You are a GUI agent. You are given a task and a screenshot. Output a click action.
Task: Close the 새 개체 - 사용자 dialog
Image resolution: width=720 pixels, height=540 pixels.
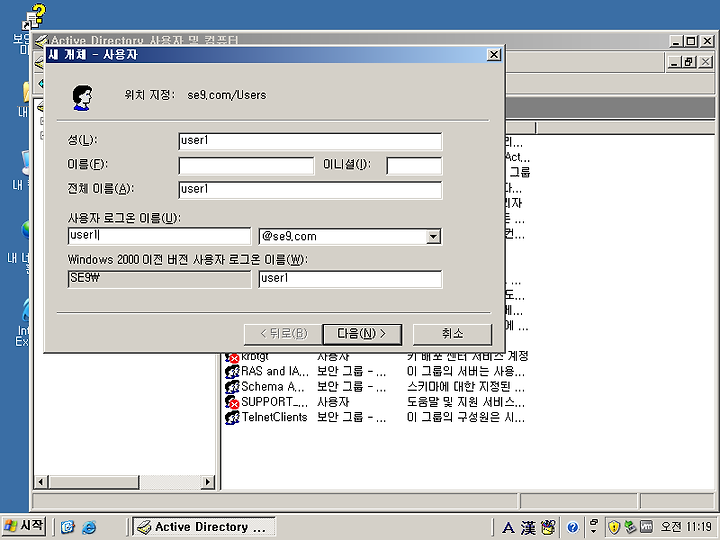tap(494, 55)
